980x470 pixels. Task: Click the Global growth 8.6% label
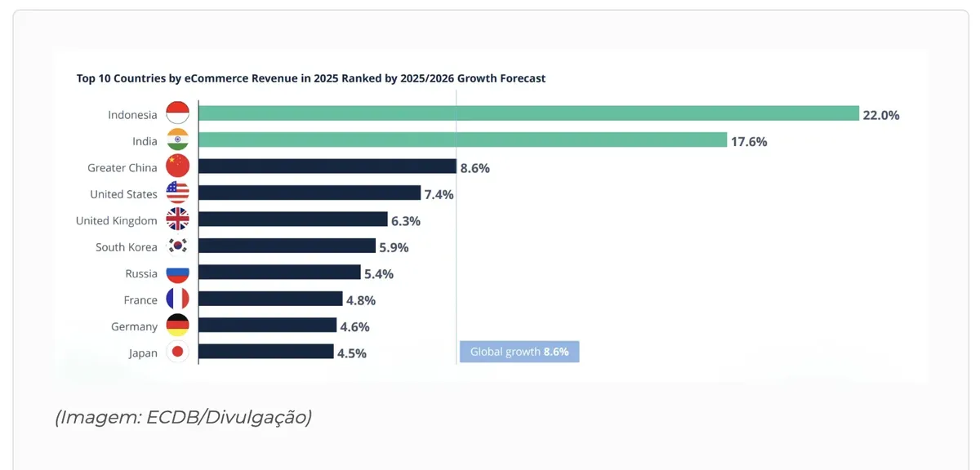pyautogui.click(x=519, y=352)
